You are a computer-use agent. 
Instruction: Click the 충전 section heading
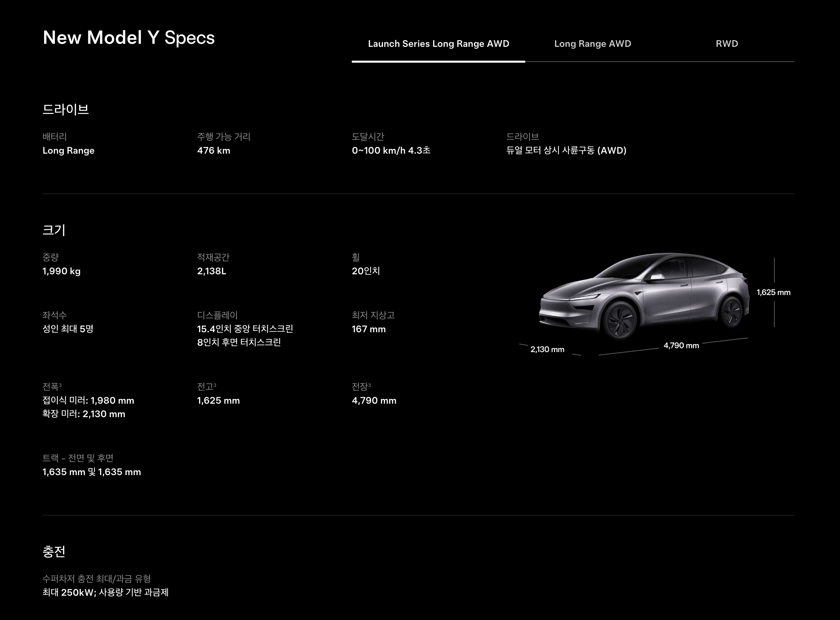tap(54, 551)
